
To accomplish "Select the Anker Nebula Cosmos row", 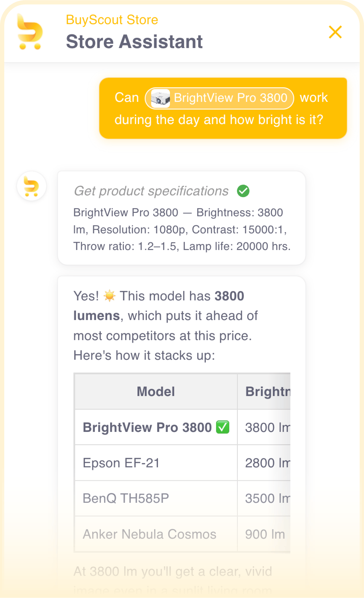I will (x=182, y=534).
